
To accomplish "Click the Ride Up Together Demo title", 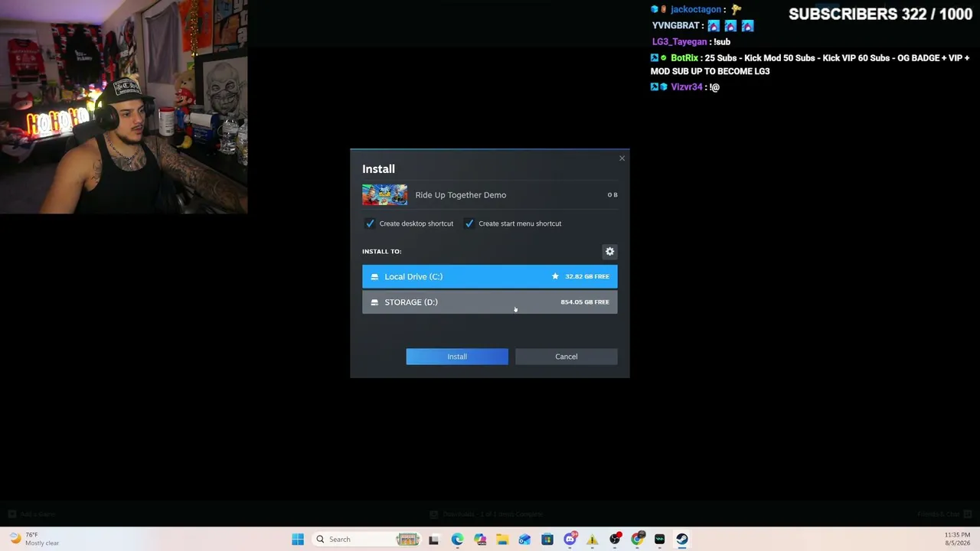I will click(461, 195).
